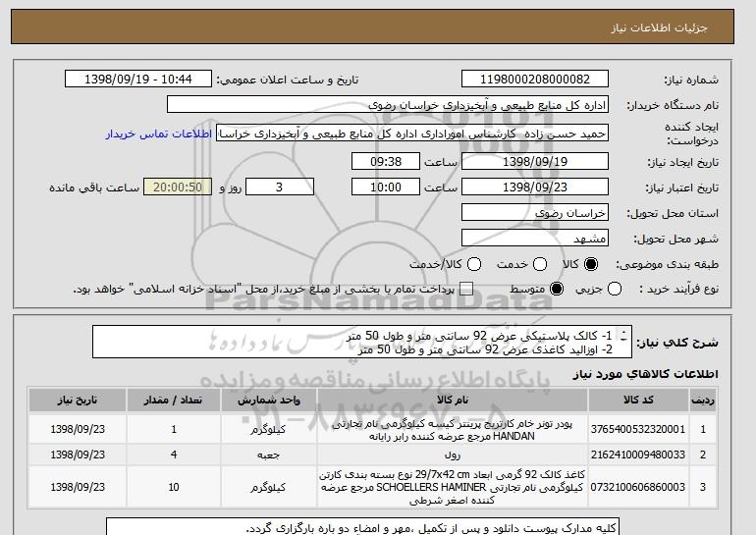
Task: Click the remaining days field showing 3
Action: coord(280,187)
